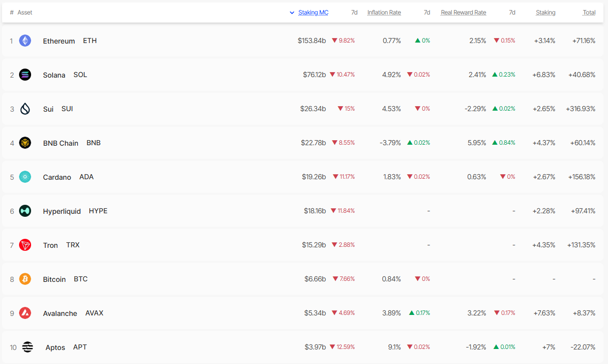Click the Bitcoin logo icon
This screenshot has height=364, width=608.
pos(25,279)
